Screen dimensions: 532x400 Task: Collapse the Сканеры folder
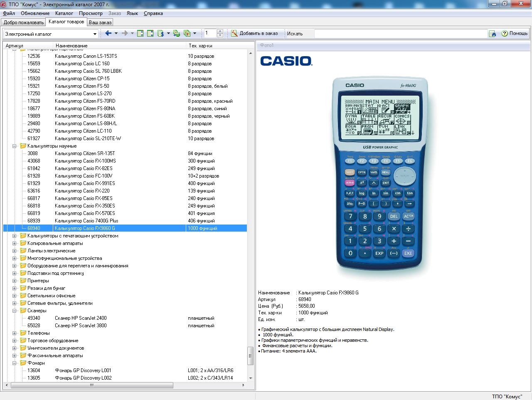click(15, 311)
